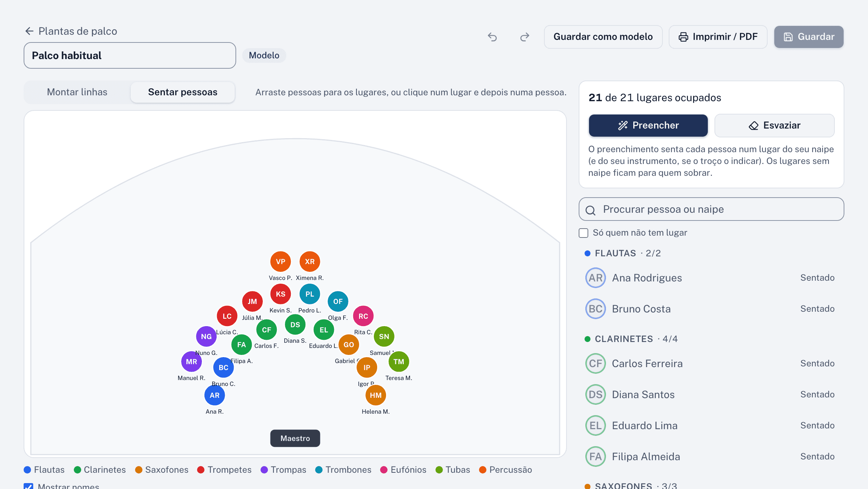Click the BC seat on stage
The image size is (868, 489).
[x=224, y=367]
